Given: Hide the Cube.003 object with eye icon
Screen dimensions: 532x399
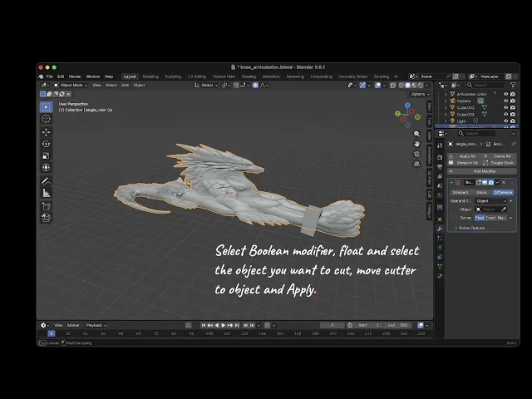Looking at the screenshot, I should click(505, 115).
